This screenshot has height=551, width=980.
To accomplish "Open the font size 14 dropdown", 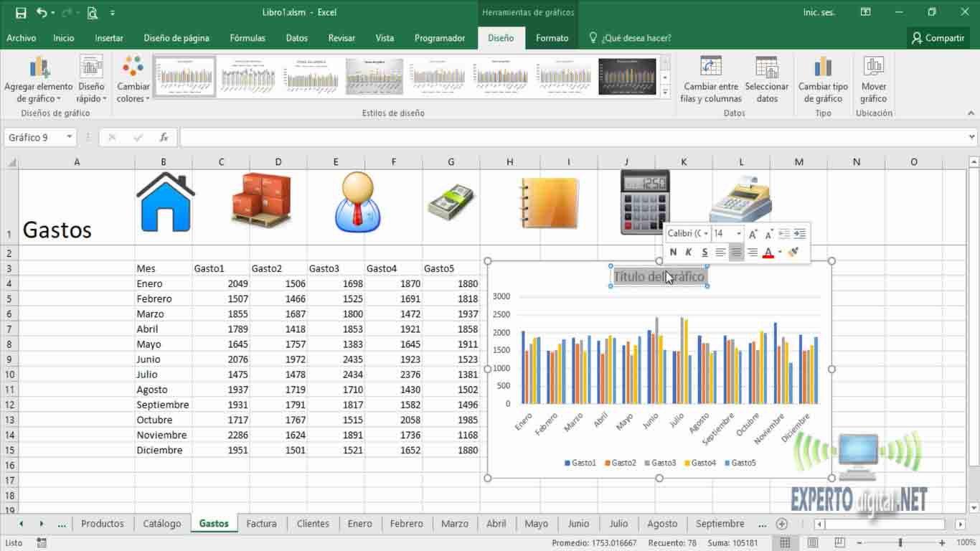I will pos(739,234).
